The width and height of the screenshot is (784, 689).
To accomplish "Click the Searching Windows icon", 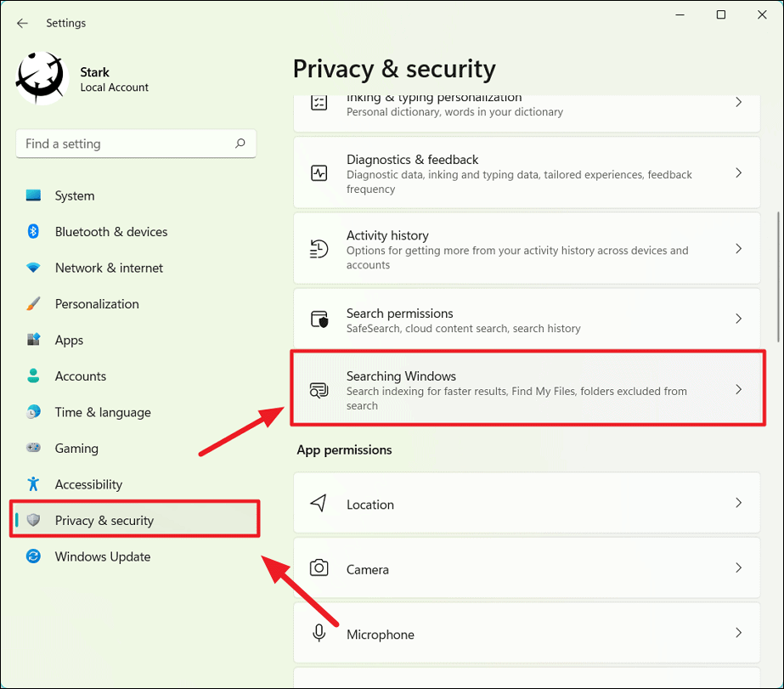I will point(319,390).
